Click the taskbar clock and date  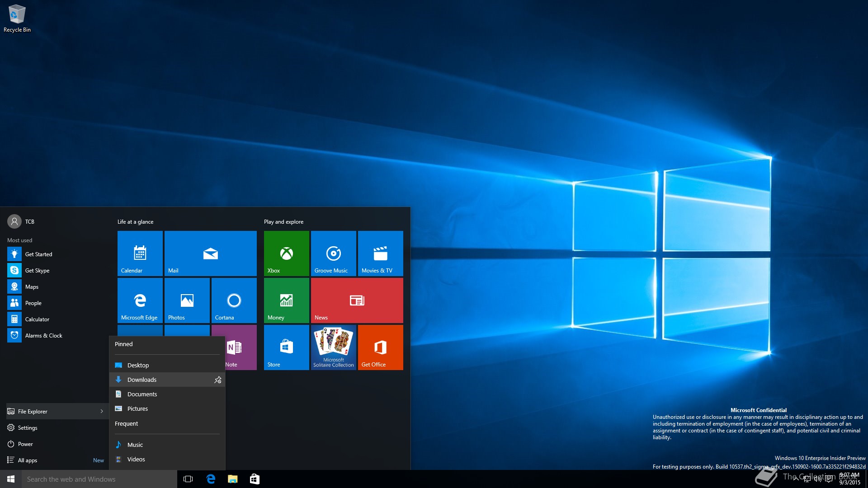850,479
